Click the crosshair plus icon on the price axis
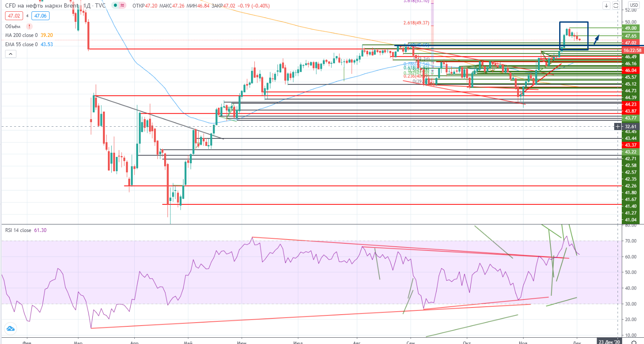Screen dimensions: 644x344 (x=618, y=126)
